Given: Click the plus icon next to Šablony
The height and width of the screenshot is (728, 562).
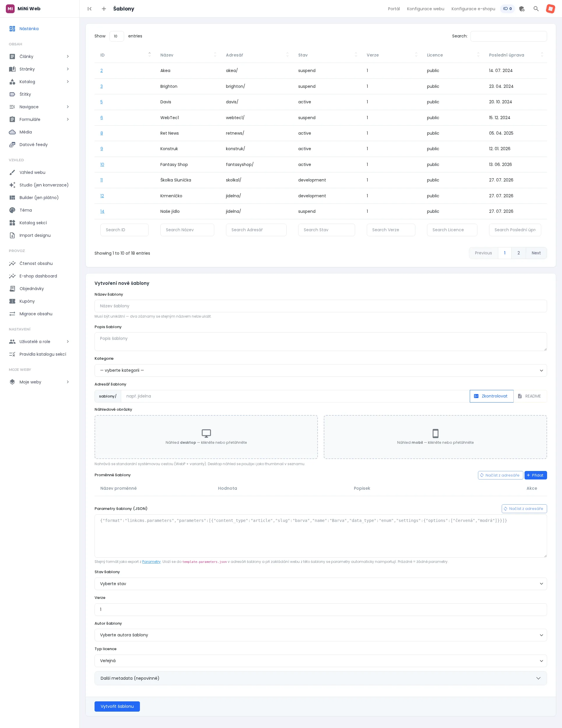Looking at the screenshot, I should click(x=104, y=9).
